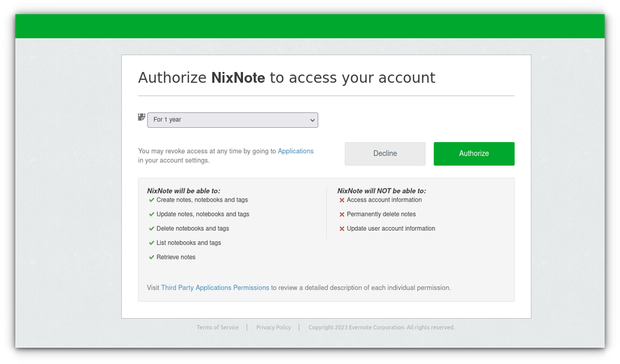Click the green checkmark beside "Create notes, notebooks and tags"
The image size is (620, 364).
tap(152, 200)
